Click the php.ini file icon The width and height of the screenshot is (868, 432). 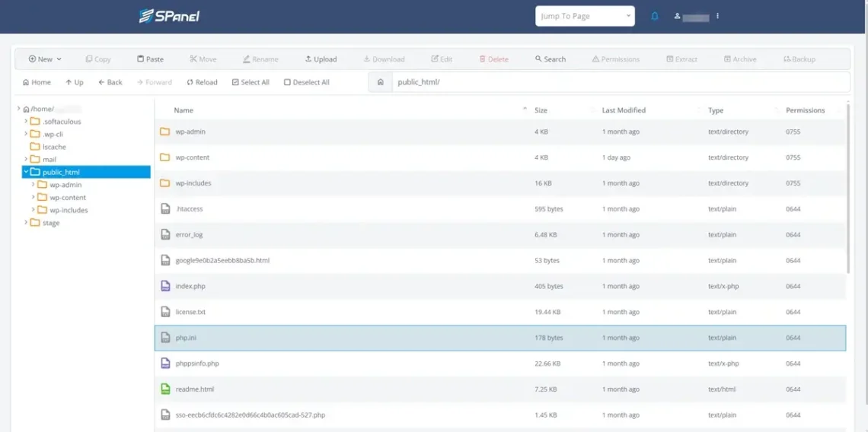tap(165, 338)
